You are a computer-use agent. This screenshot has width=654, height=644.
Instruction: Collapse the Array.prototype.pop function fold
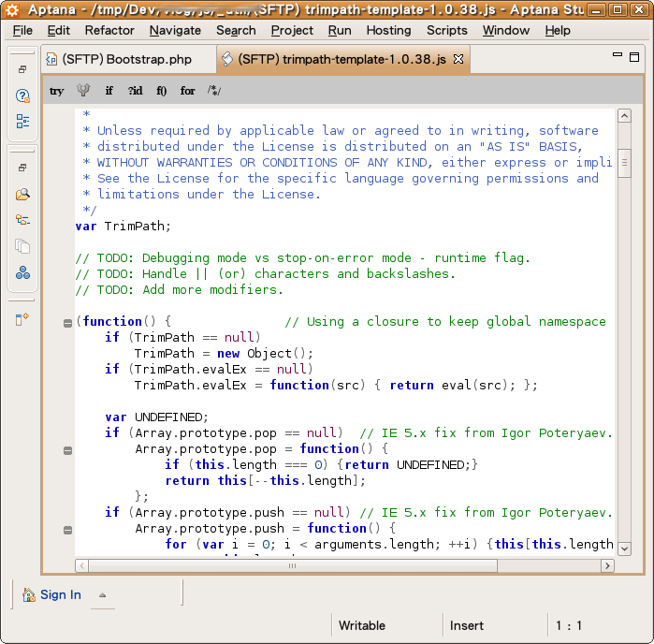67,450
